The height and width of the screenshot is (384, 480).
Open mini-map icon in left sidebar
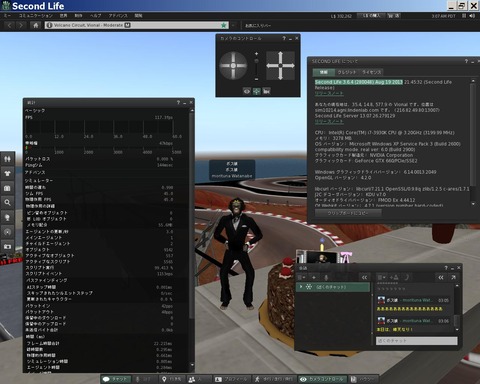7,232
